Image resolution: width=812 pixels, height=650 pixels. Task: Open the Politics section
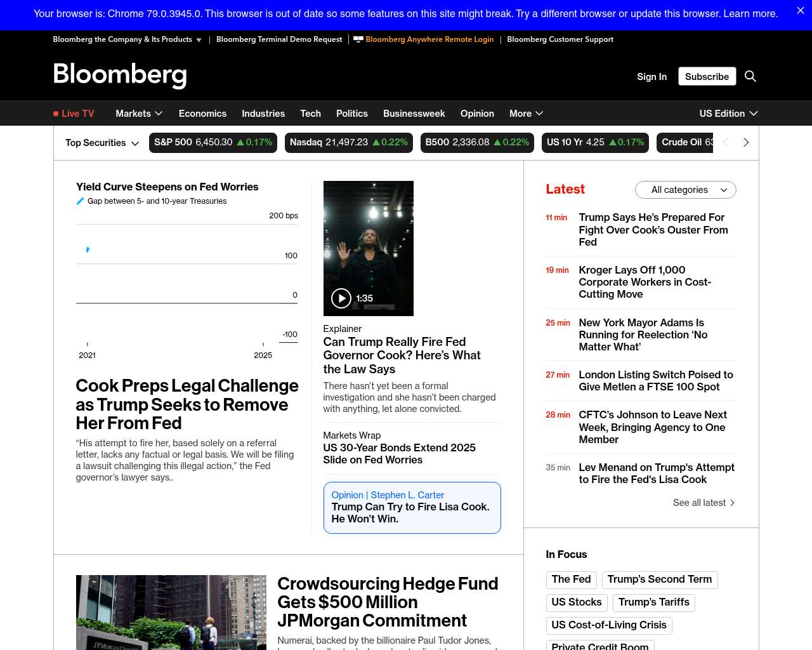352,114
